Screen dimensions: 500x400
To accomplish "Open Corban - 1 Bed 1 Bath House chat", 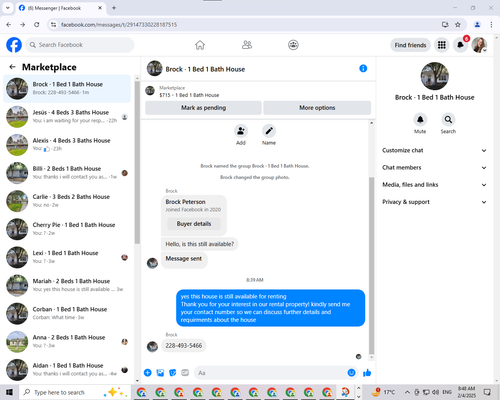I will [67, 313].
